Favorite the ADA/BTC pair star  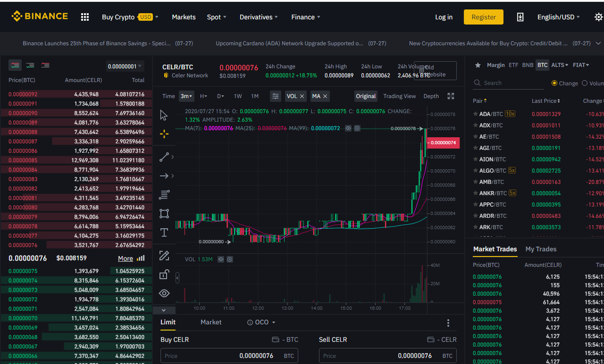click(476, 114)
